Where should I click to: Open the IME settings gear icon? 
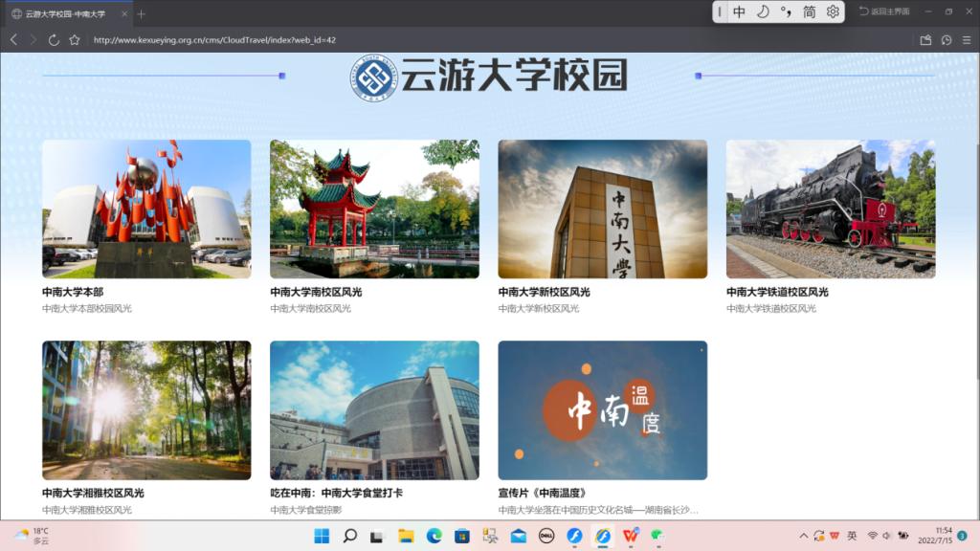833,11
